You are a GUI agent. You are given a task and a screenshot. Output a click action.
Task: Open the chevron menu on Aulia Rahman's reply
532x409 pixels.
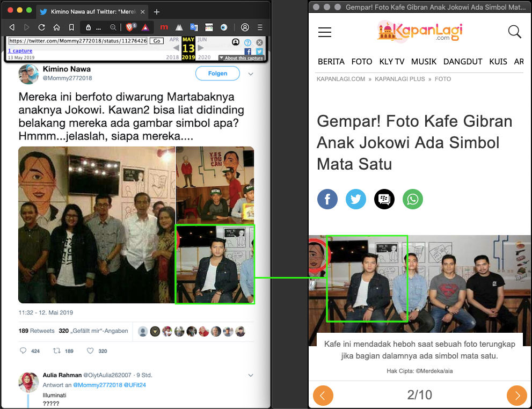tap(251, 375)
